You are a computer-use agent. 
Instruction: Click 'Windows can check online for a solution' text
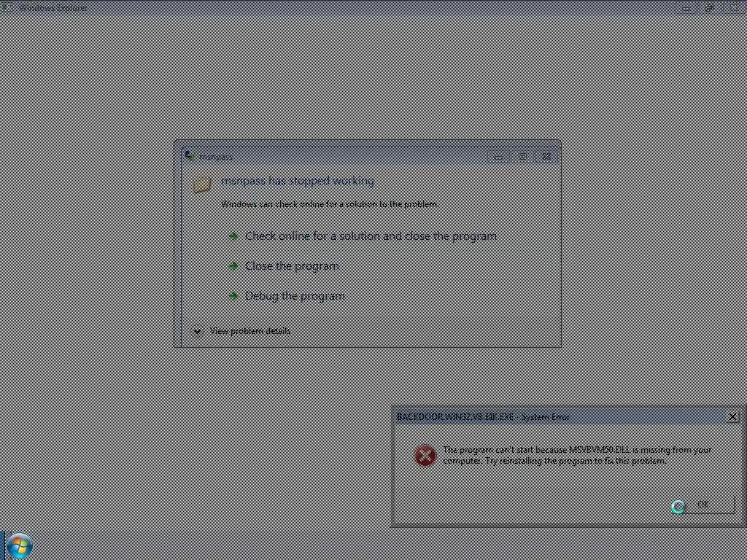coord(330,204)
